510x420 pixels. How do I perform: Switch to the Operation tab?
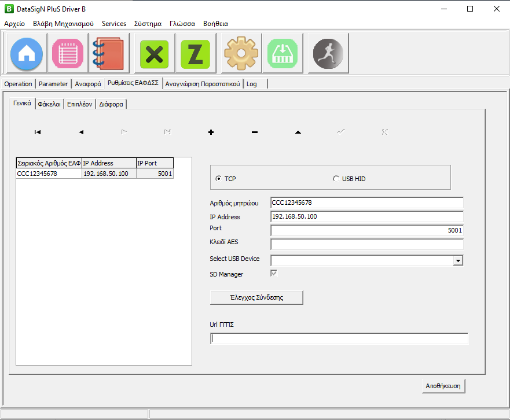tap(18, 84)
